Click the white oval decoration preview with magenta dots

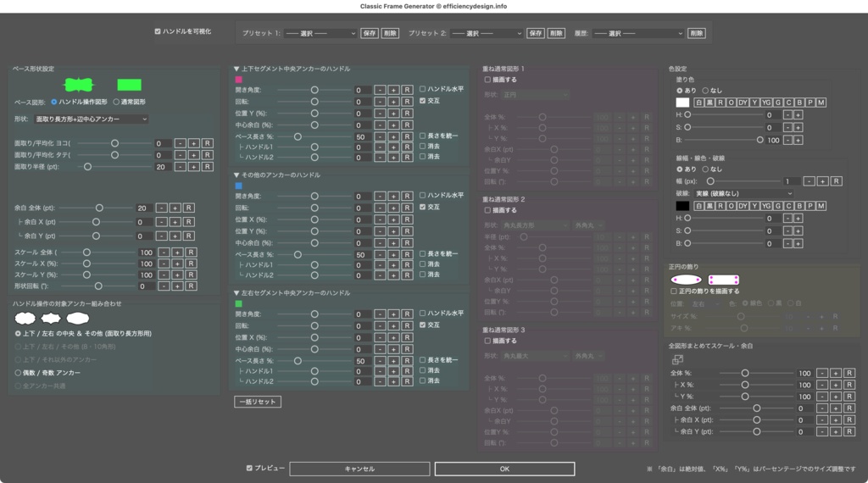click(x=686, y=280)
